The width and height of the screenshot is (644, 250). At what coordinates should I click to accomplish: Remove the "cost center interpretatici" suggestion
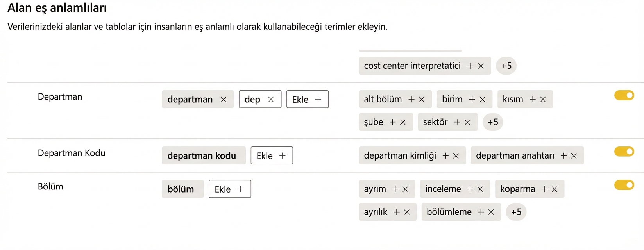click(x=482, y=66)
